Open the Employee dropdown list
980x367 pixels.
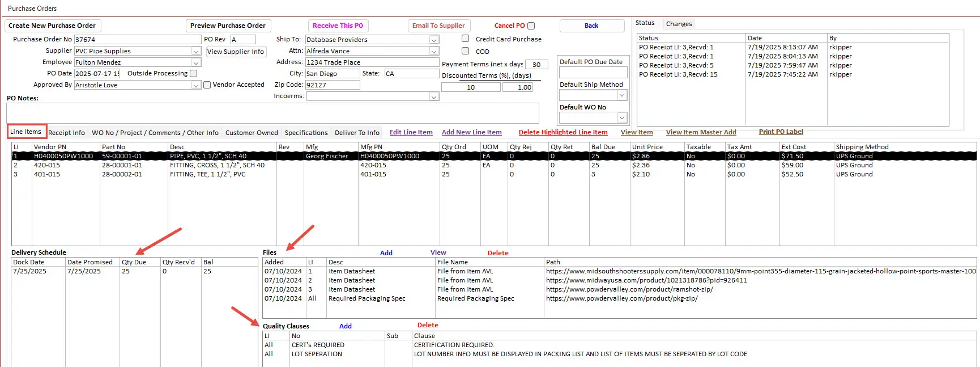point(196,62)
